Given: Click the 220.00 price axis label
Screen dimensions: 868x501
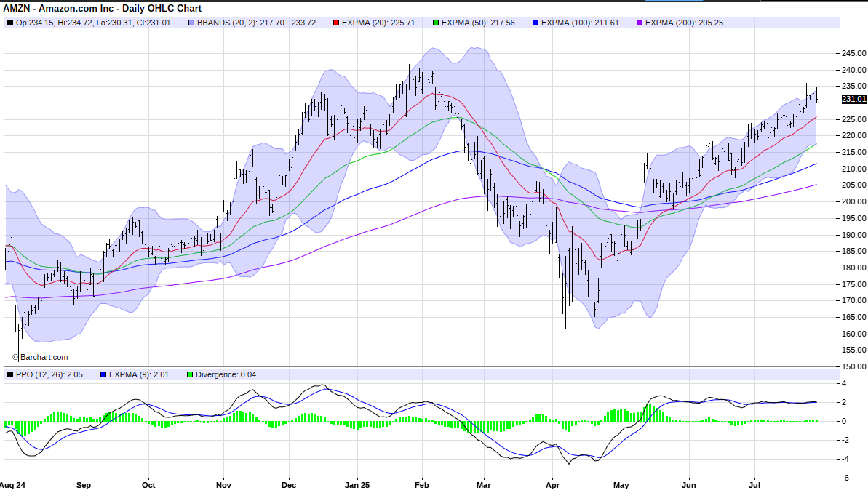Looking at the screenshot, I should pos(853,135).
